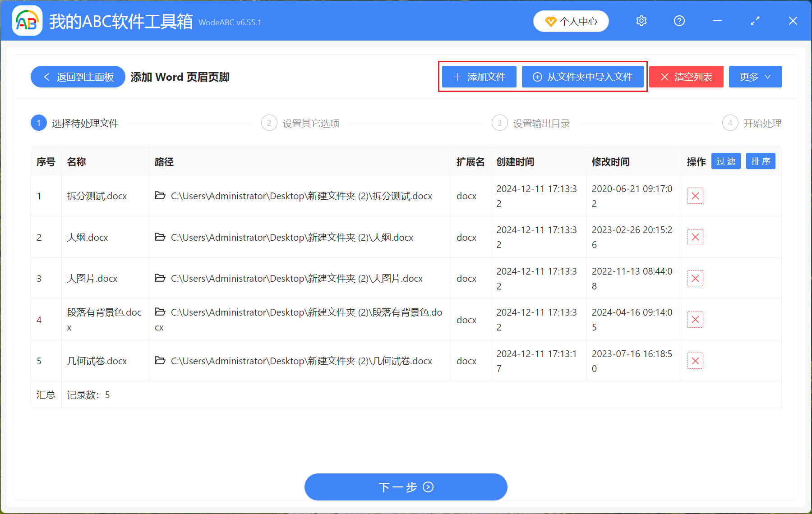Toggle the 过滤 filter control
Viewport: 812px width, 514px height.
pos(725,161)
